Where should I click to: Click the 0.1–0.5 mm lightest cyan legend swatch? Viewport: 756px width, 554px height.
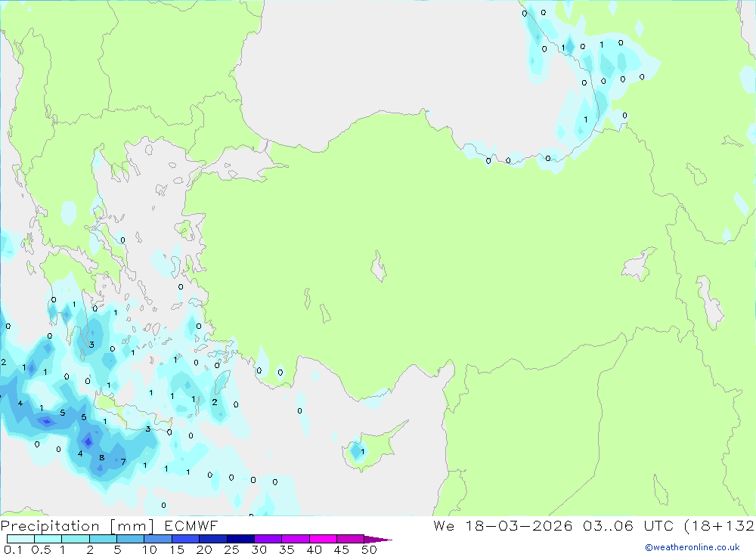pos(20,539)
